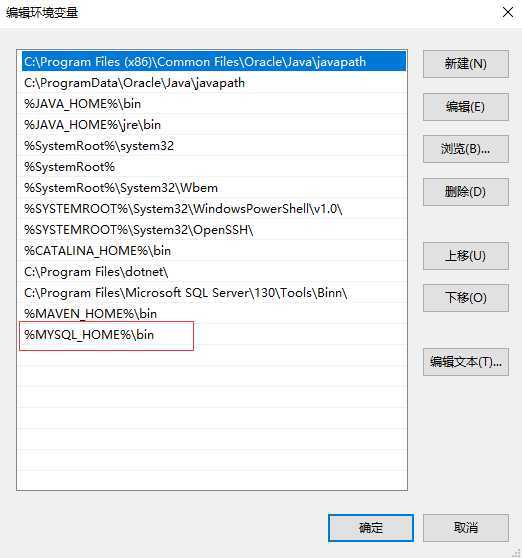Select the %MAVEN_HOME%\bin entry
522x558 pixels.
click(213, 314)
